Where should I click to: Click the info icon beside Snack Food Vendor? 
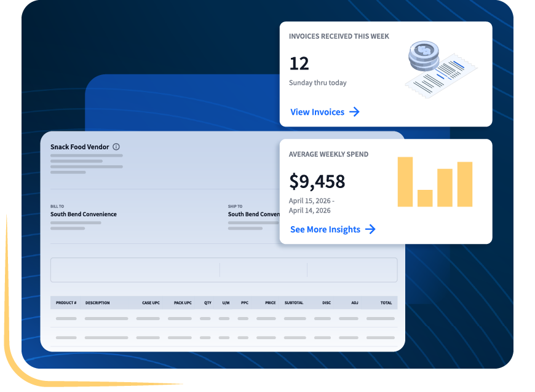tap(116, 147)
